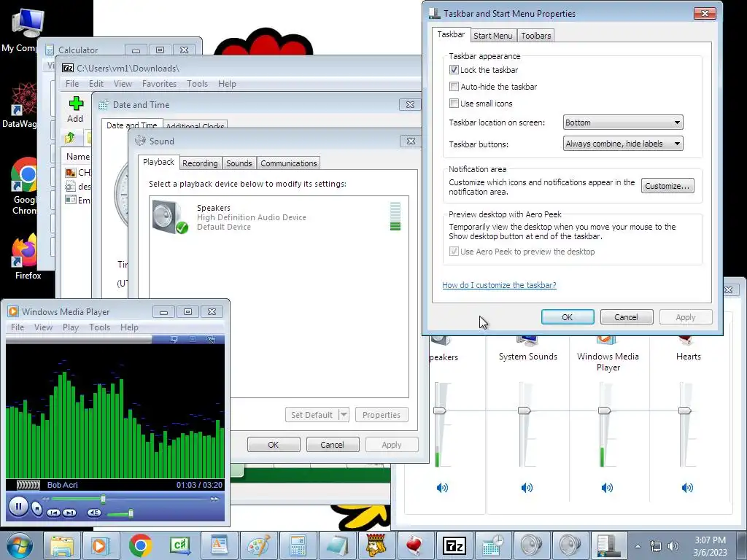Click the Customize... button
This screenshot has width=747, height=560.
(667, 186)
